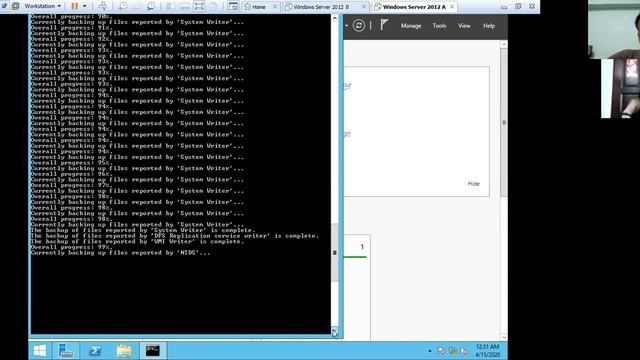Viewport: 640px width, 360px height.
Task: Click the Server Manager scrollbar down arrow
Action: pyautogui.click(x=504, y=337)
